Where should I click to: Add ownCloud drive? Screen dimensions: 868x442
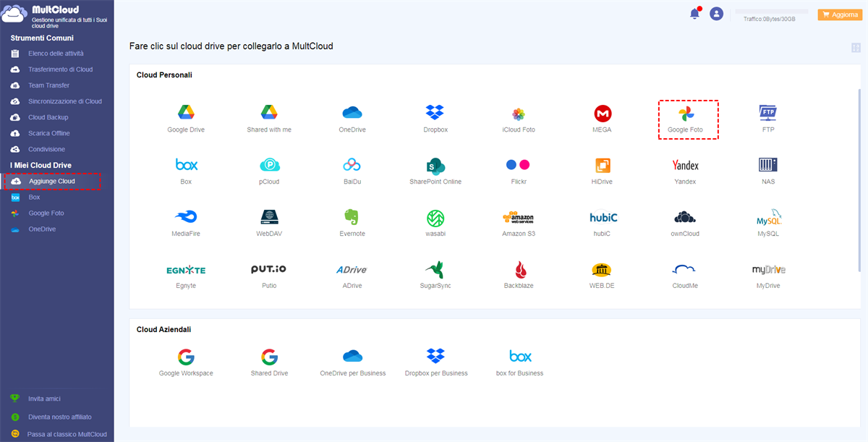[685, 224]
